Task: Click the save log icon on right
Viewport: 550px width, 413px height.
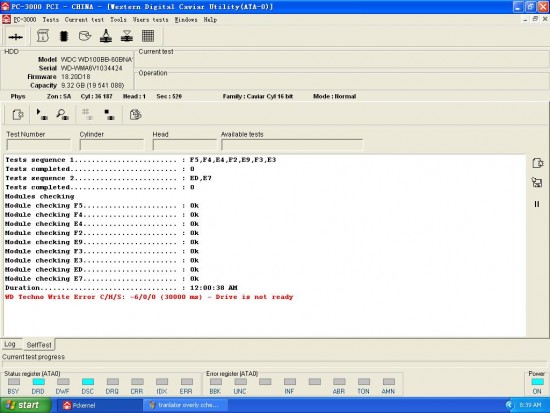Action: (x=537, y=182)
